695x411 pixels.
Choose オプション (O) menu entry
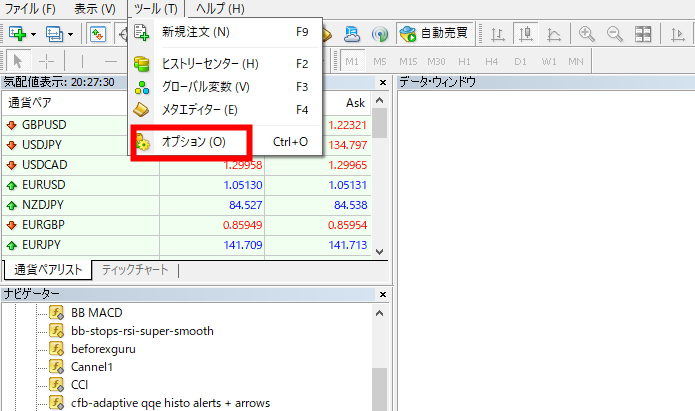click(x=225, y=142)
